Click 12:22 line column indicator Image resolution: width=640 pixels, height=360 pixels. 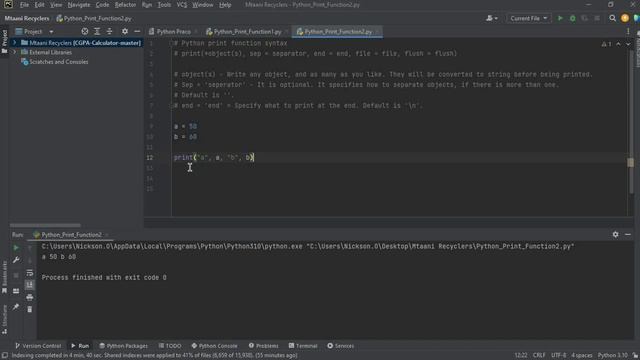pyautogui.click(x=521, y=356)
